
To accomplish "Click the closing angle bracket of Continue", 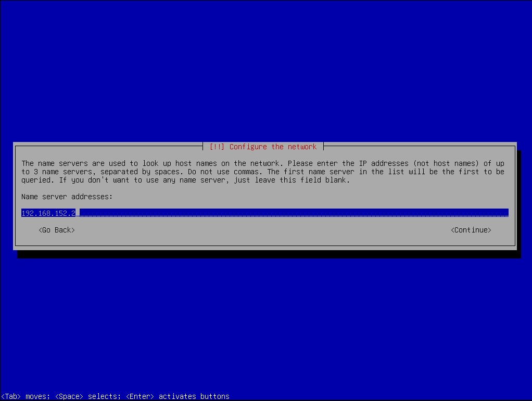I will 490,230.
